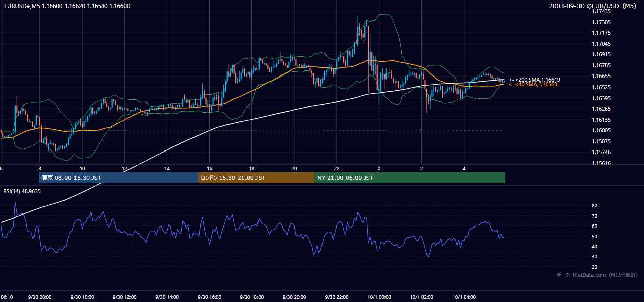Viewport: 644px width, 302px height.
Task: Click the 10/1 04:00 time axis label
Action: click(x=463, y=297)
